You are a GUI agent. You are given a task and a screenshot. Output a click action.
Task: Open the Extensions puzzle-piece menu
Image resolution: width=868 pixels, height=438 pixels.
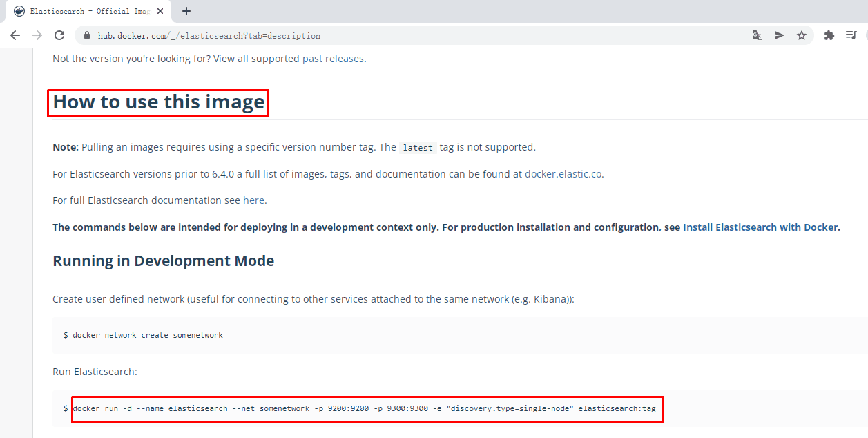point(829,35)
